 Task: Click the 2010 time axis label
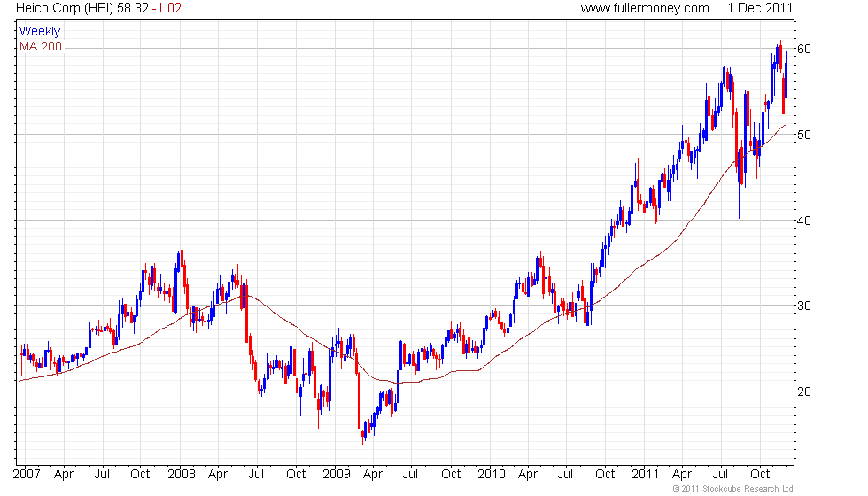coord(492,474)
